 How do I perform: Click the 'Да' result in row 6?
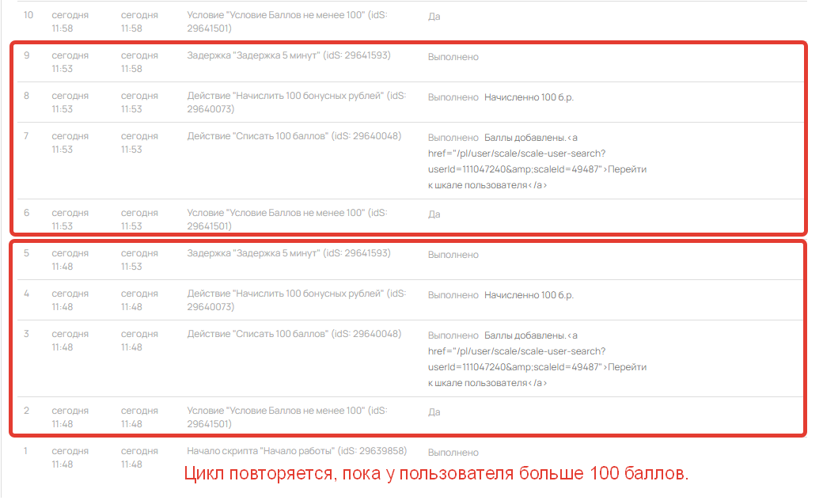pyautogui.click(x=434, y=214)
